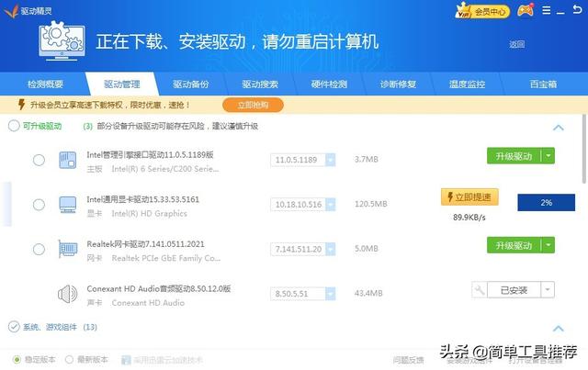Open the 会员中心 VIP crown badge
The width and height of the screenshot is (588, 370).
click(482, 11)
